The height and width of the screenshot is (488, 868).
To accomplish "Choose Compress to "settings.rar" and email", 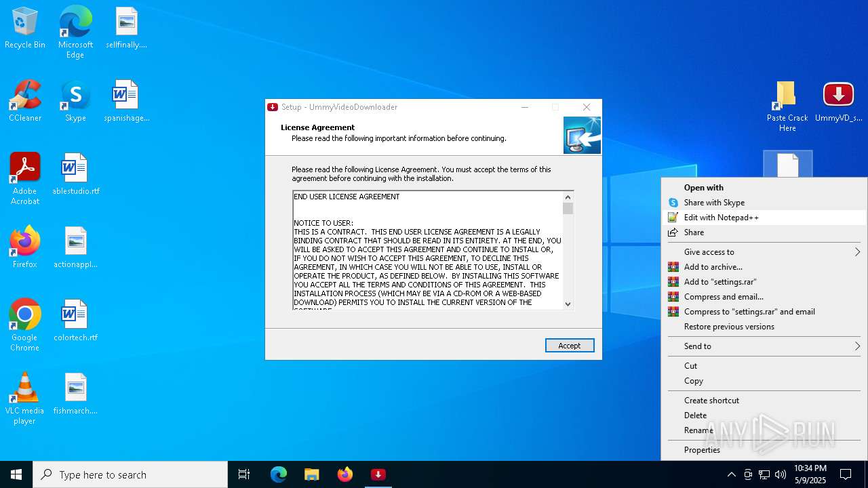I will (764, 312).
